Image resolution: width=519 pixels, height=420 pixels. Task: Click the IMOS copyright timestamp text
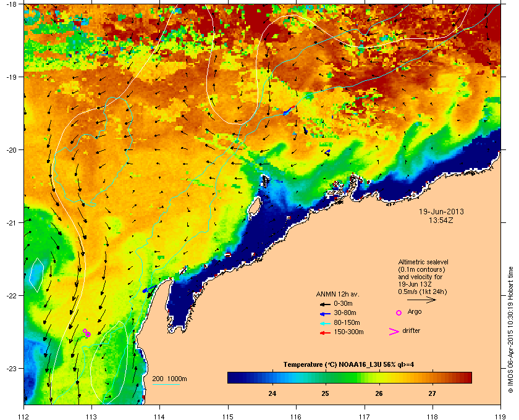[510, 330]
